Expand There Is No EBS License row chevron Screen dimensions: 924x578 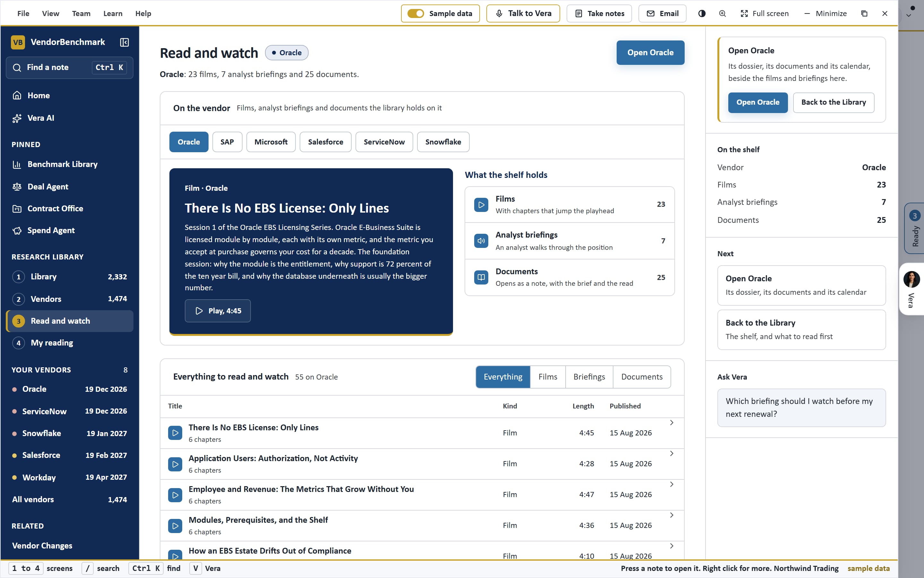tap(672, 423)
